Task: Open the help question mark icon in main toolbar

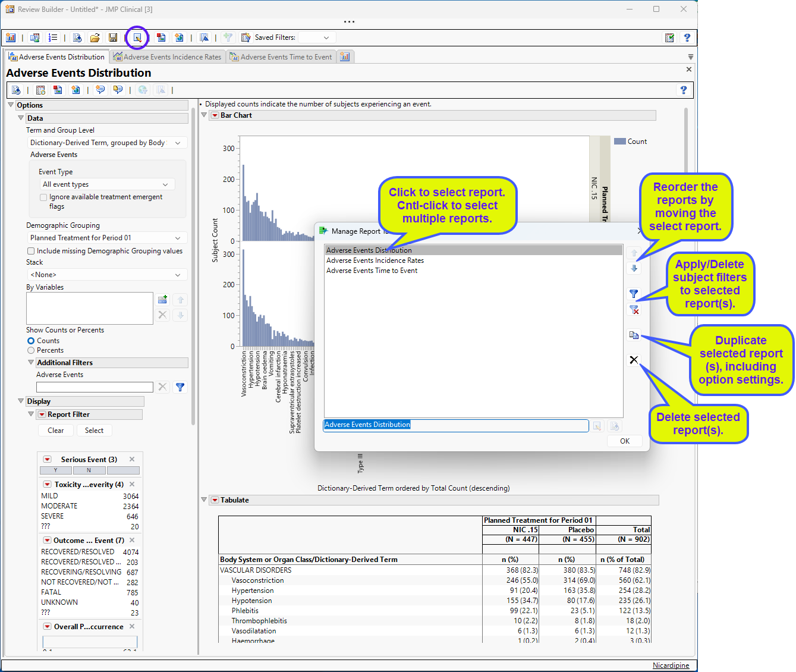Action: click(687, 37)
